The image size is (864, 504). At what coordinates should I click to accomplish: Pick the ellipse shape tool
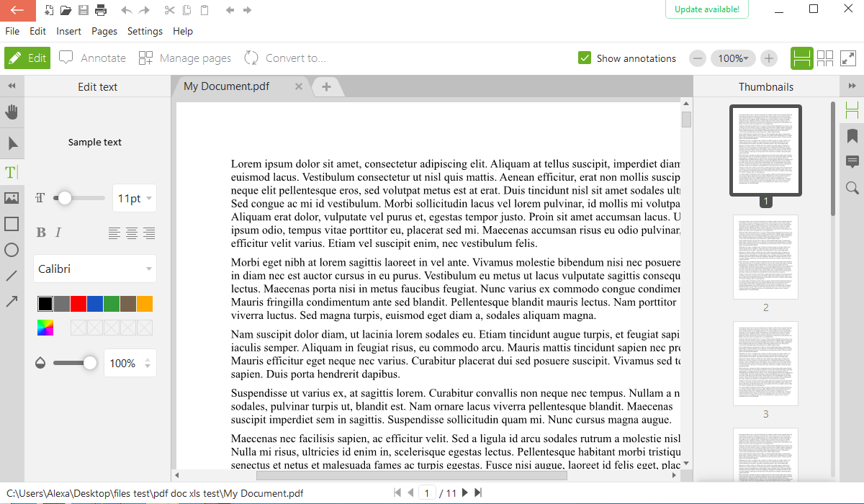click(12, 250)
